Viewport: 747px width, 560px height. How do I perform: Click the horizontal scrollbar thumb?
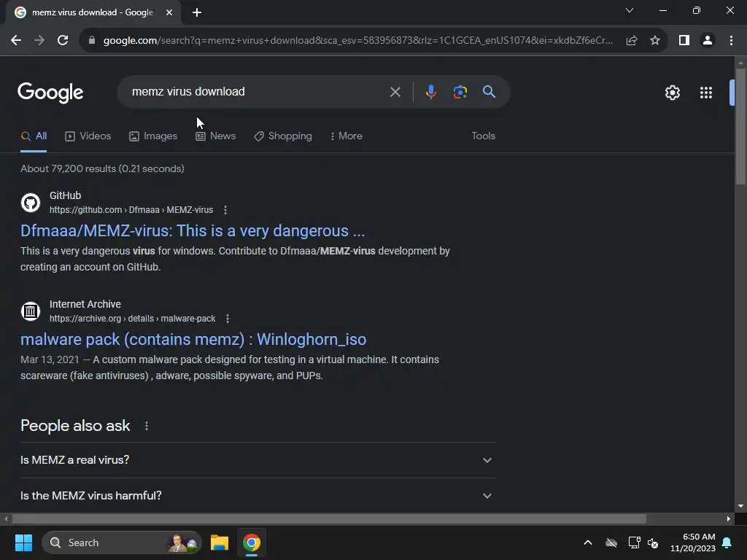coord(329,519)
